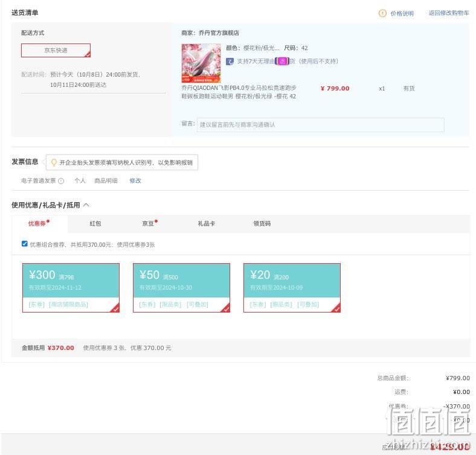The image size is (476, 455).
Task: Switch to the 礼品卡 tab
Action: [207, 223]
